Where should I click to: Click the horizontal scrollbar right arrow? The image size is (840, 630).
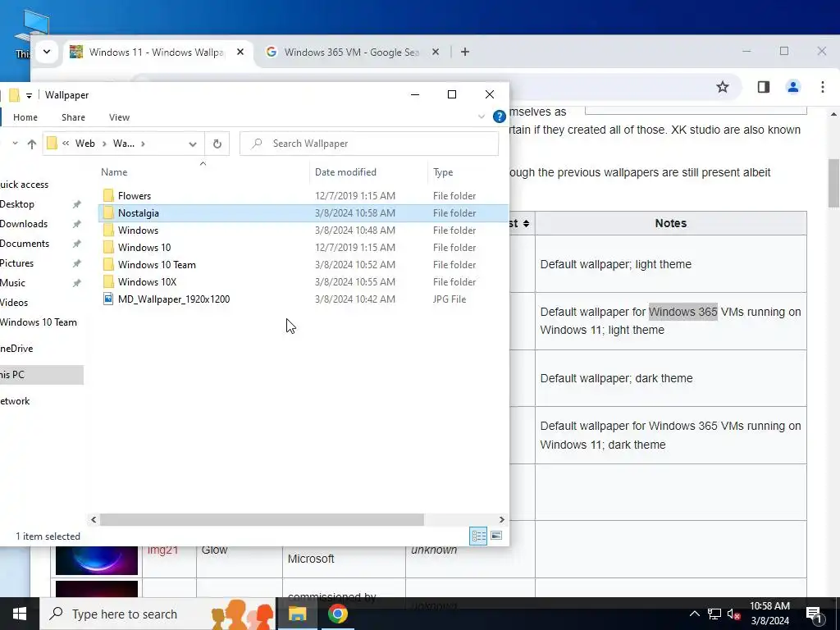click(x=501, y=519)
